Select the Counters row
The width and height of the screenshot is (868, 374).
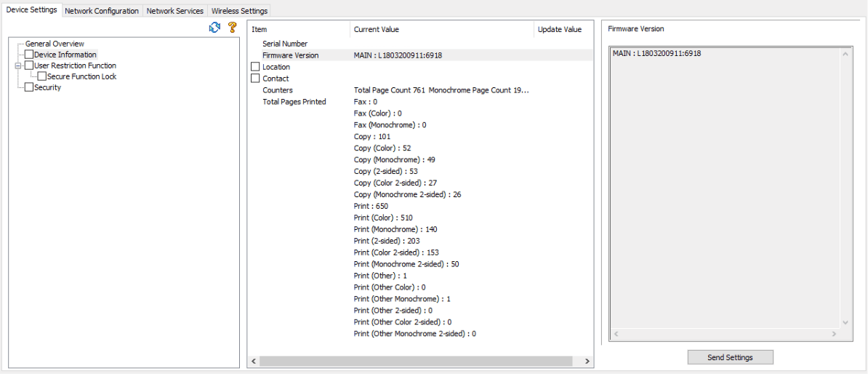pyautogui.click(x=421, y=89)
